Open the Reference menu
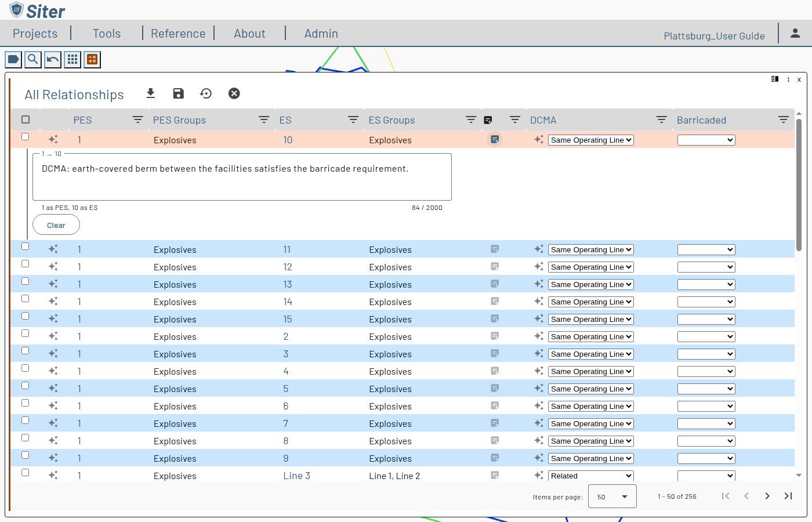Image resolution: width=812 pixels, height=522 pixels. tap(178, 34)
